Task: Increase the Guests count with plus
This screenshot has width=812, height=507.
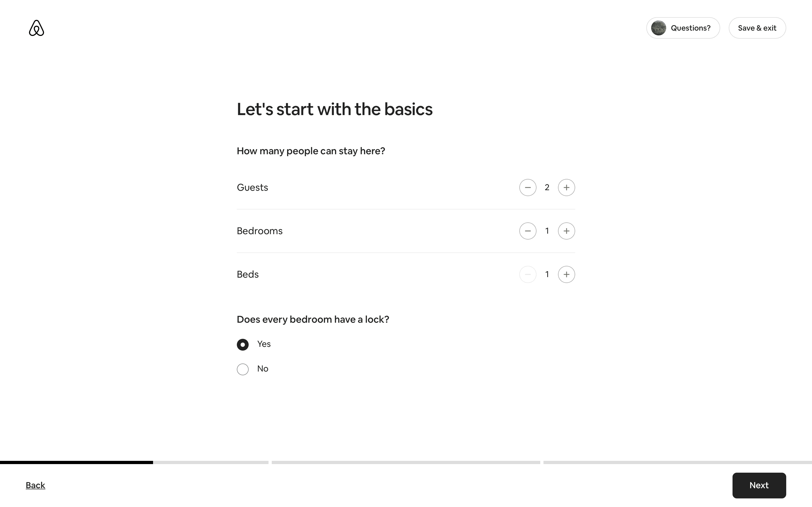Action: tap(566, 188)
